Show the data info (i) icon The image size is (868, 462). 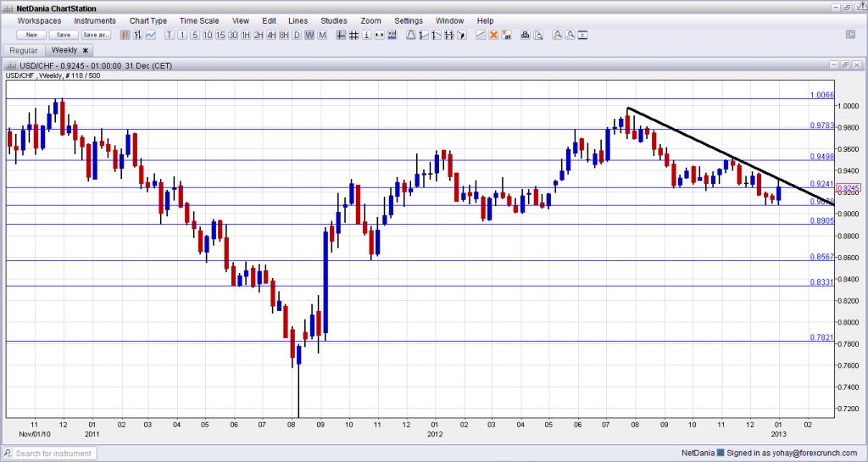[x=366, y=35]
